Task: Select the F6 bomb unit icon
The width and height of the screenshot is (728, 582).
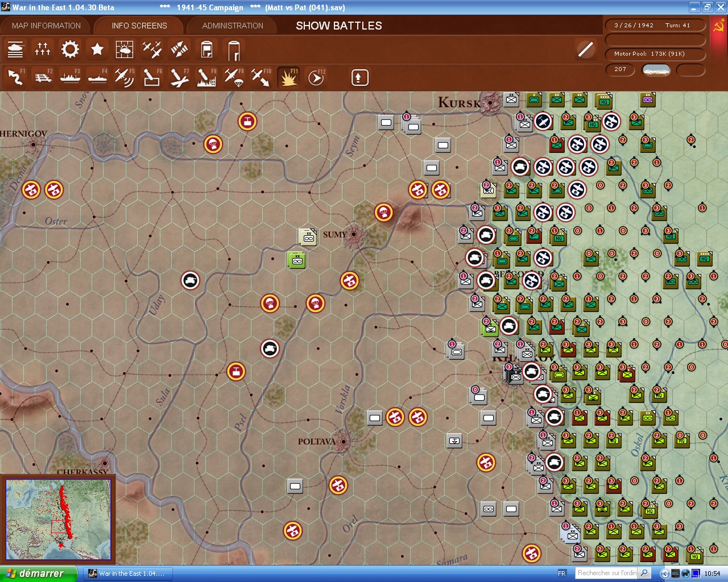Action: 152,77
